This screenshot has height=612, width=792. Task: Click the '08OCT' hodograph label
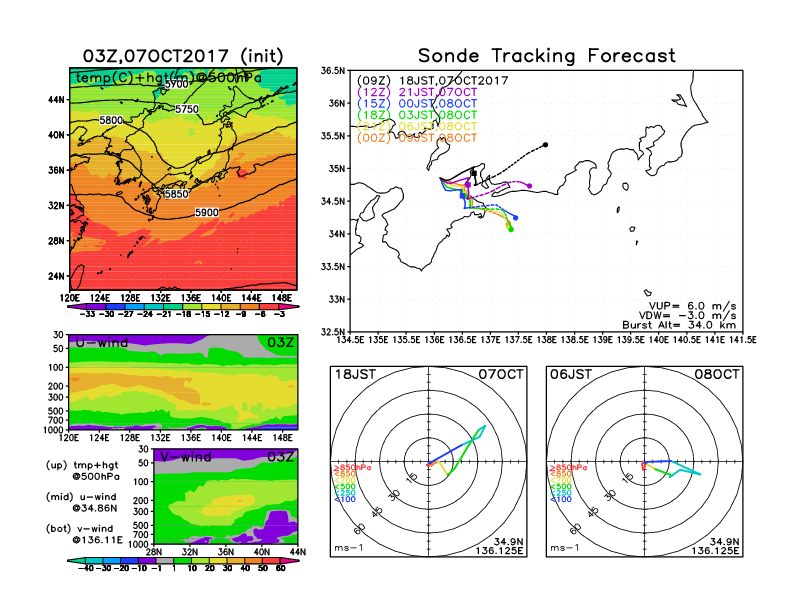[x=717, y=375]
